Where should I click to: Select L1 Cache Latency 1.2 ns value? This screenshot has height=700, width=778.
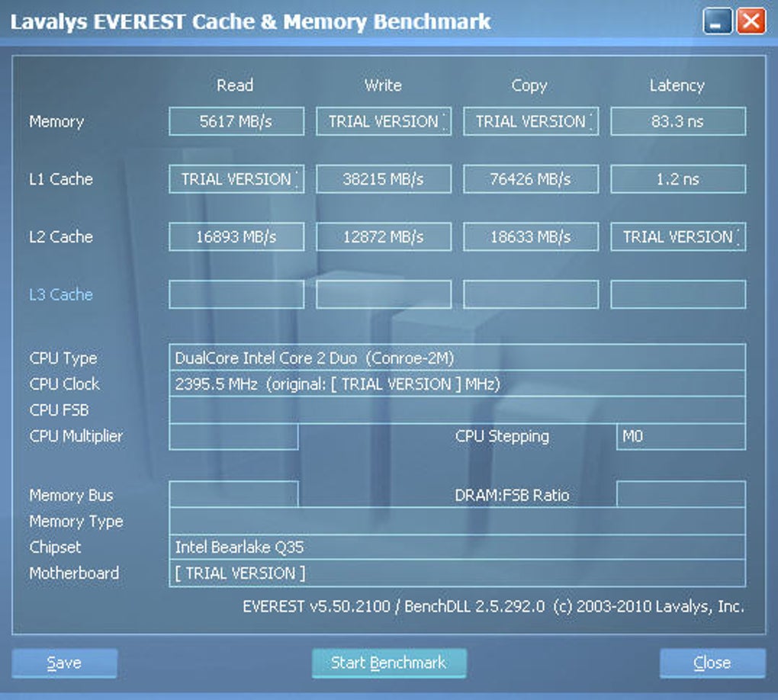(x=678, y=178)
